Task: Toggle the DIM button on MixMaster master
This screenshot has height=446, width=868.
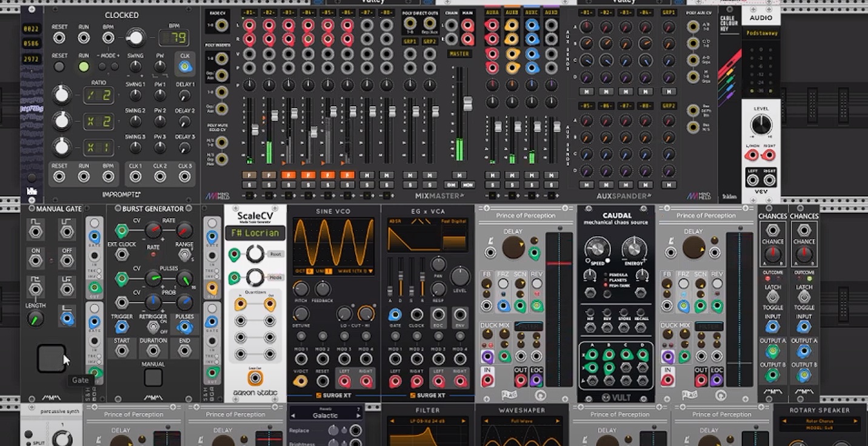Action: click(x=451, y=184)
